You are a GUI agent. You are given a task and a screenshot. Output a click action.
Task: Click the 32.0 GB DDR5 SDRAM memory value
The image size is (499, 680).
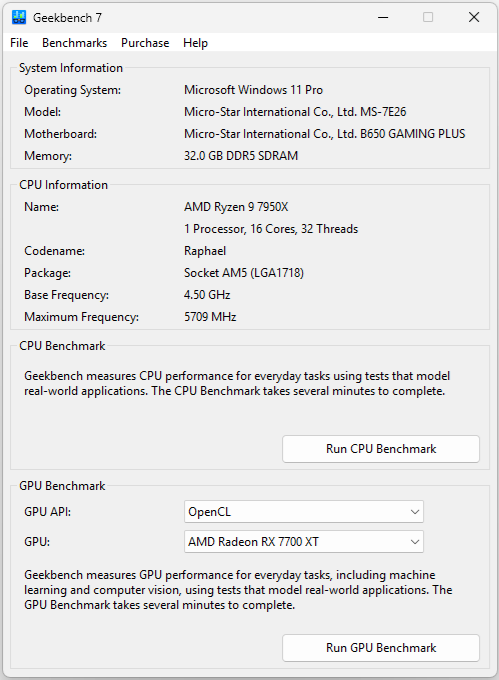[x=241, y=156]
